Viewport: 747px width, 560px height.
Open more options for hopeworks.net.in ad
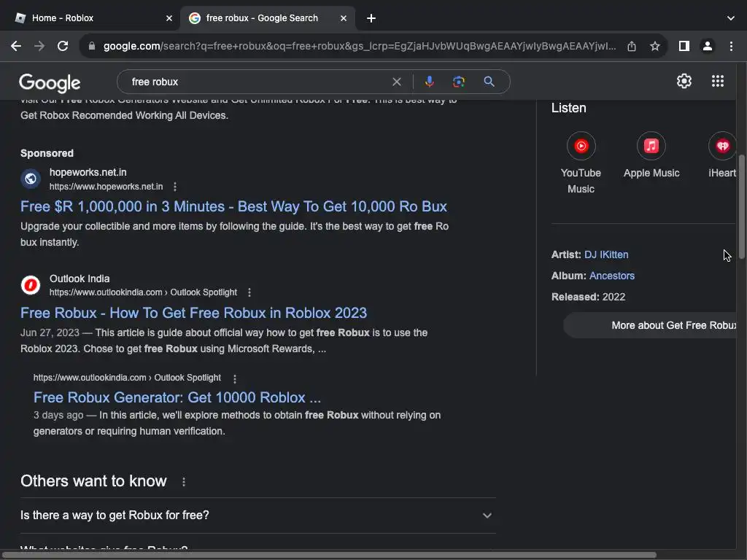click(x=175, y=187)
